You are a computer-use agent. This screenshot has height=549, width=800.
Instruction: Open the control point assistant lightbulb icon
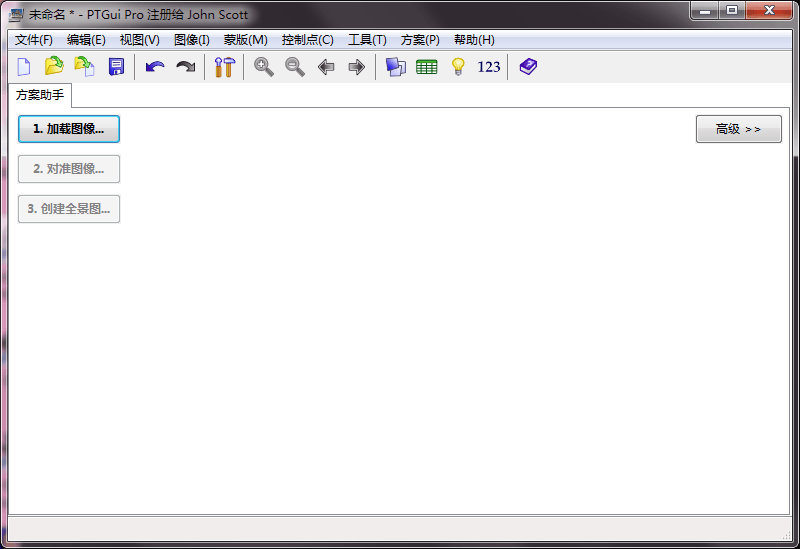(458, 67)
